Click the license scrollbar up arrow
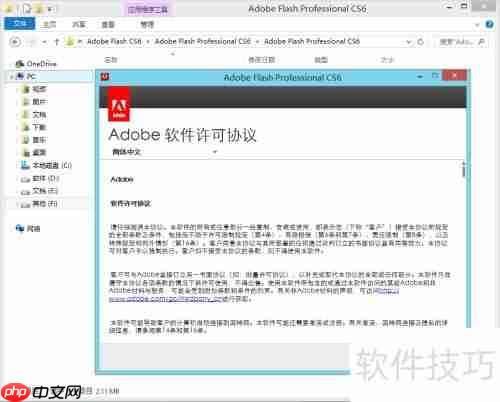The width and height of the screenshot is (500, 402). [x=463, y=163]
